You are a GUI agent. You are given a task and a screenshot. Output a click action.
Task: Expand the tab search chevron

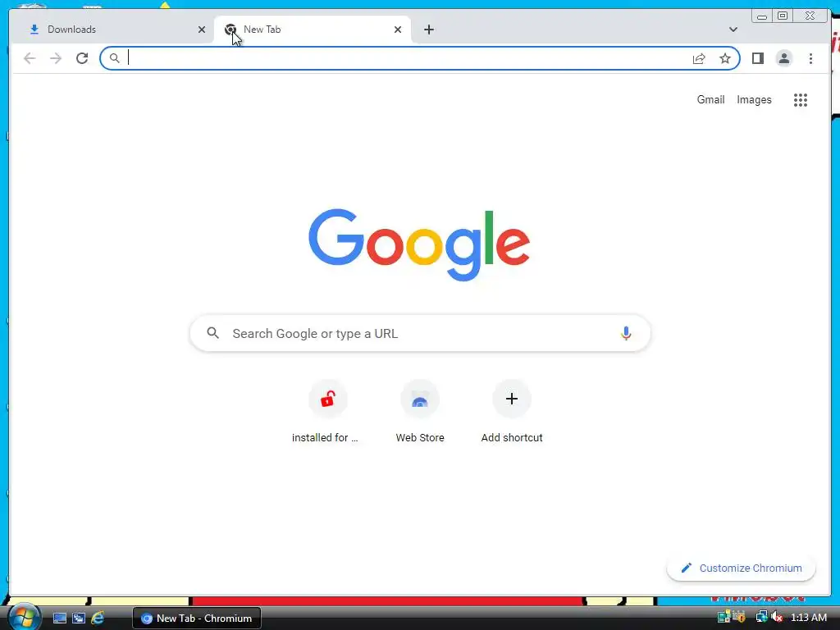(x=733, y=30)
